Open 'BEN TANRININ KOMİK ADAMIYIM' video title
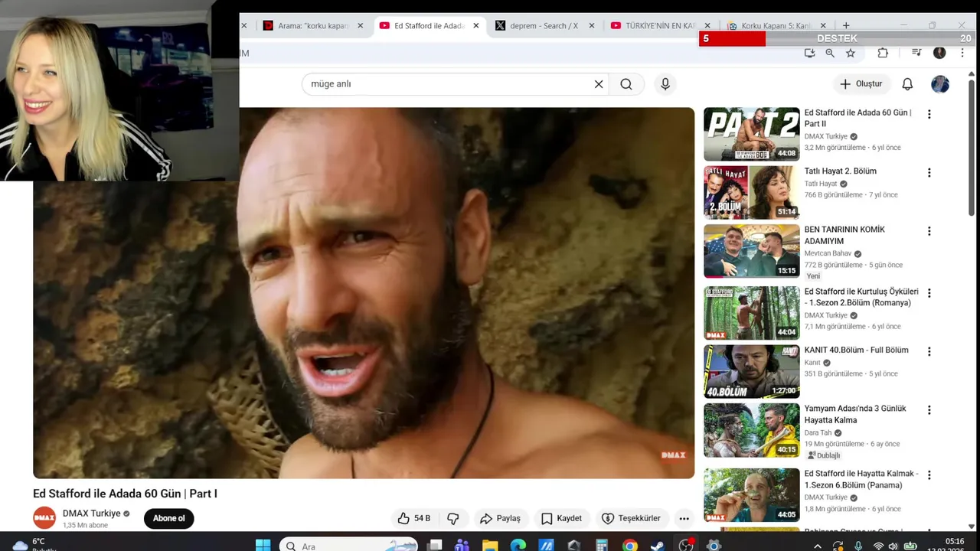 click(x=844, y=235)
